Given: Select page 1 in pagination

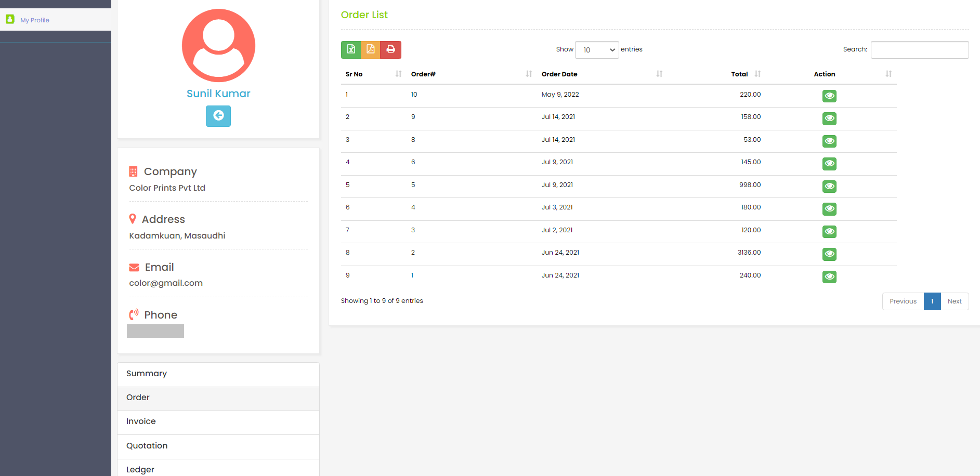Looking at the screenshot, I should click(932, 301).
